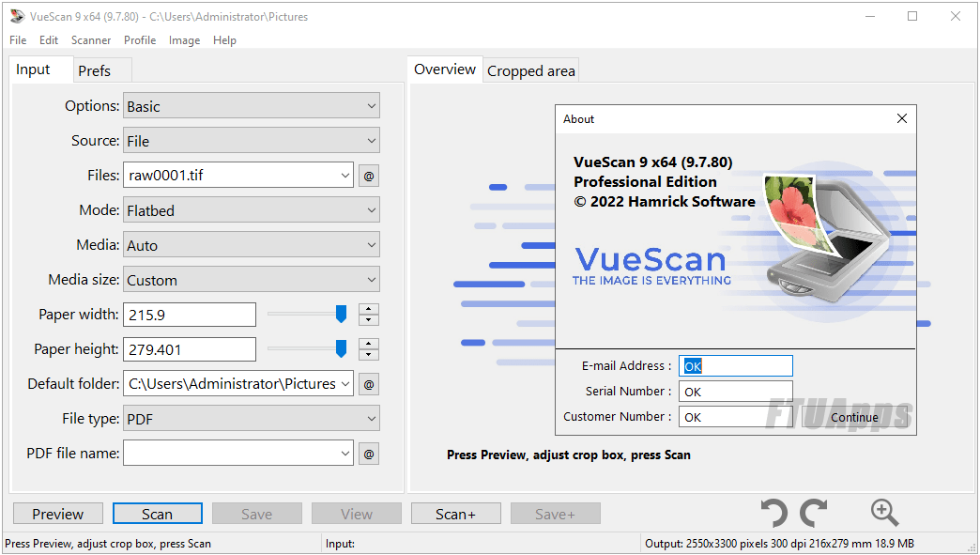This screenshot has width=980, height=555.
Task: Open the Profile menu
Action: click(x=139, y=40)
